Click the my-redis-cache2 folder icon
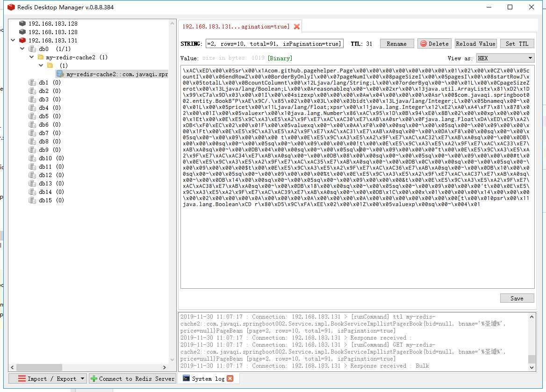 40,57
